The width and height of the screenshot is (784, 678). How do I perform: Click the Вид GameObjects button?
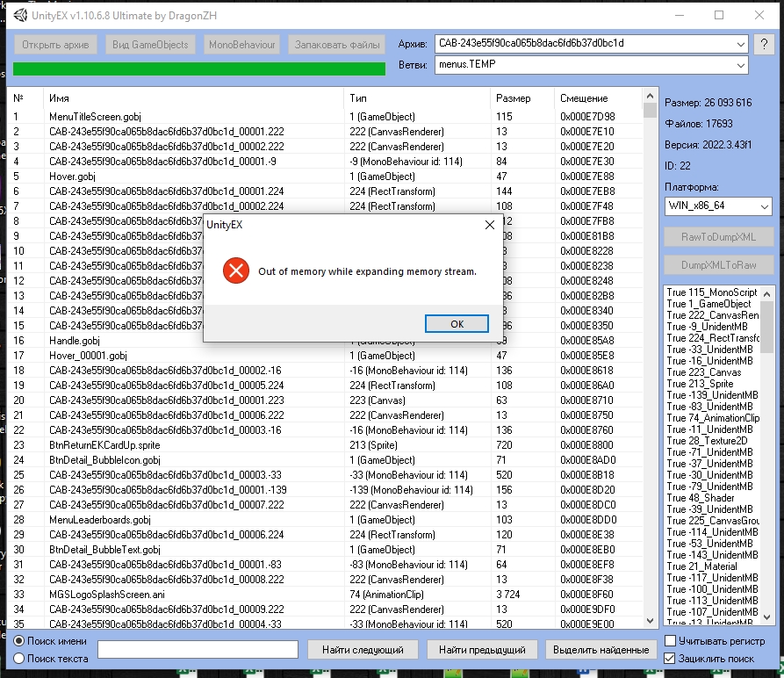click(x=150, y=45)
